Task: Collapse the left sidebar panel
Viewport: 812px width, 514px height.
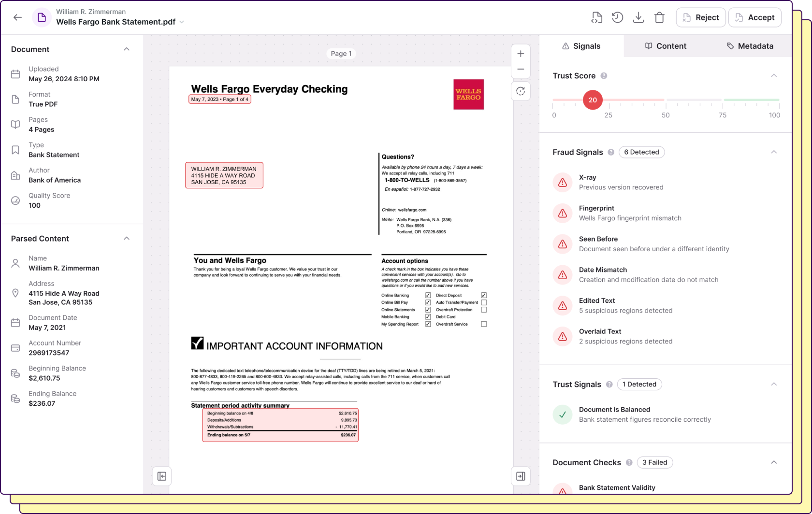Action: pos(162,476)
